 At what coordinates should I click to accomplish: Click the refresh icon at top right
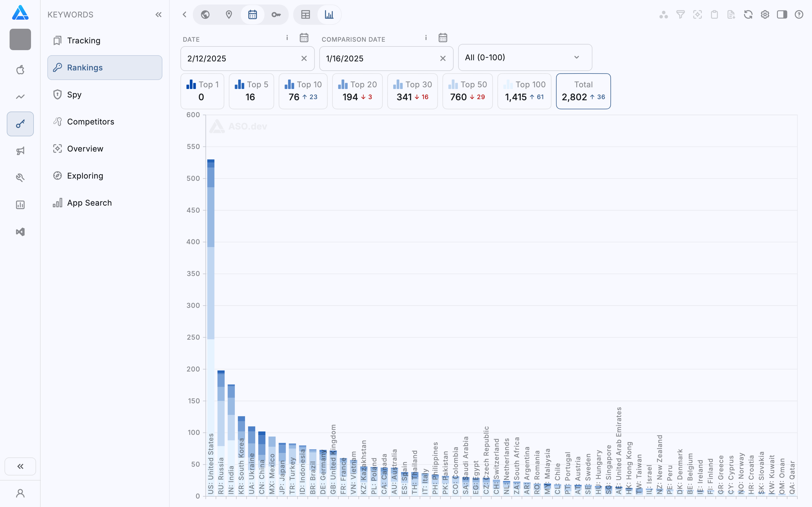[x=748, y=14]
